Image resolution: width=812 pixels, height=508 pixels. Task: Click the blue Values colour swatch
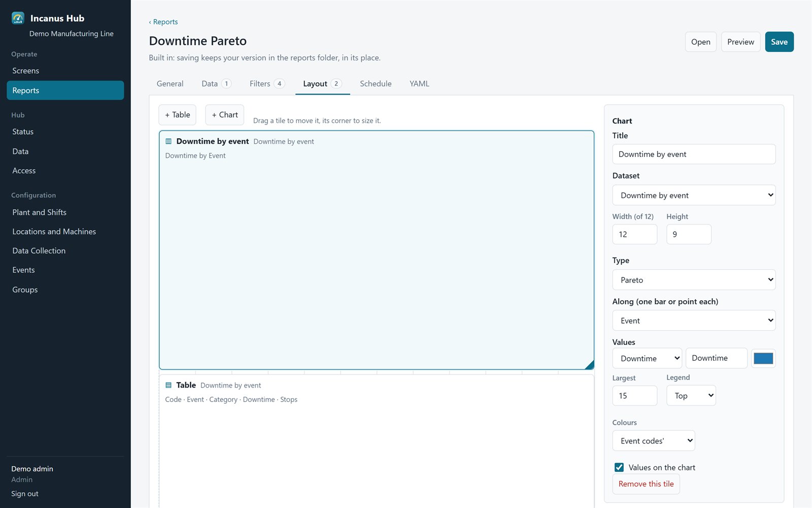click(x=763, y=358)
